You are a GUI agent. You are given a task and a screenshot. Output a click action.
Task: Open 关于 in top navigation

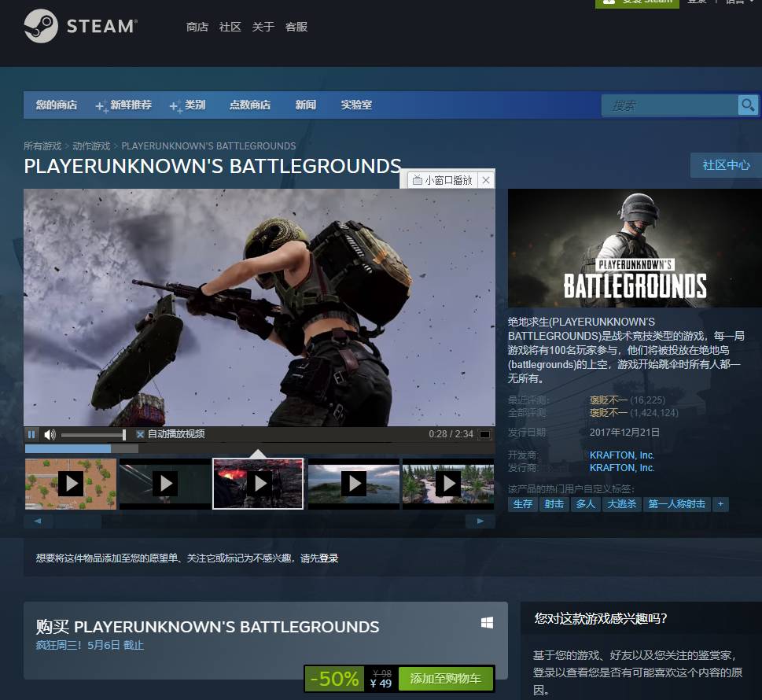[263, 27]
